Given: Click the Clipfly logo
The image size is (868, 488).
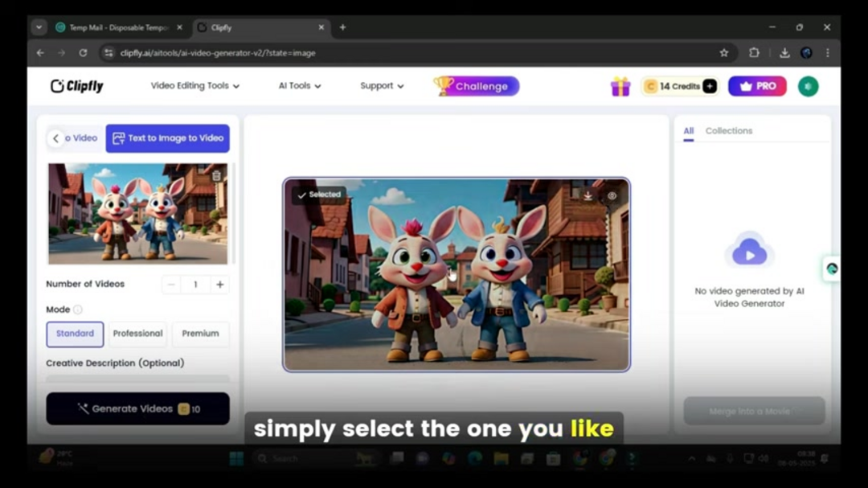Looking at the screenshot, I should 77,86.
